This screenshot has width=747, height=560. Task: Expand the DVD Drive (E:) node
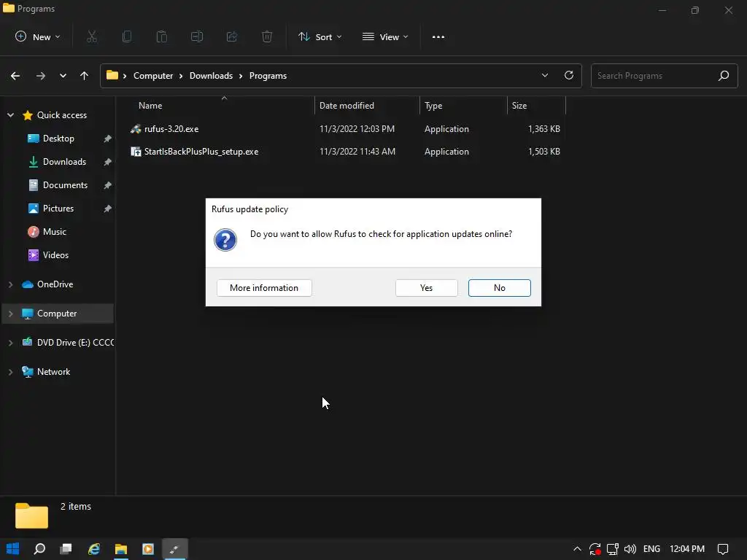[x=10, y=343]
